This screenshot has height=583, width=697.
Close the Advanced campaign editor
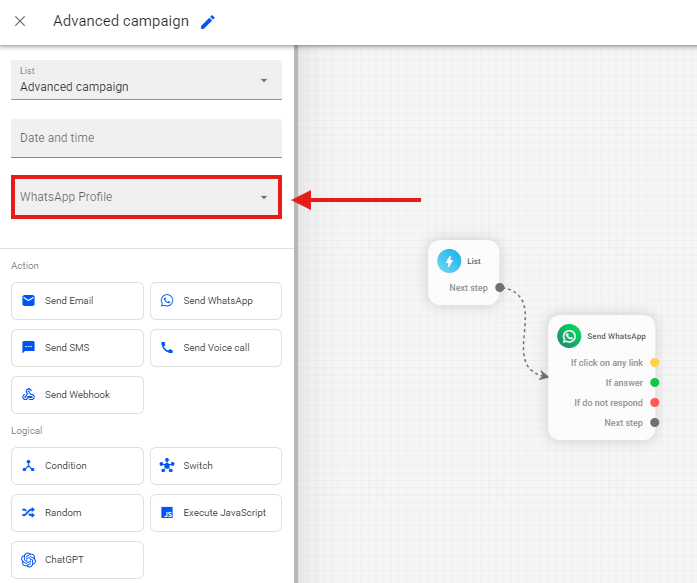coord(20,22)
